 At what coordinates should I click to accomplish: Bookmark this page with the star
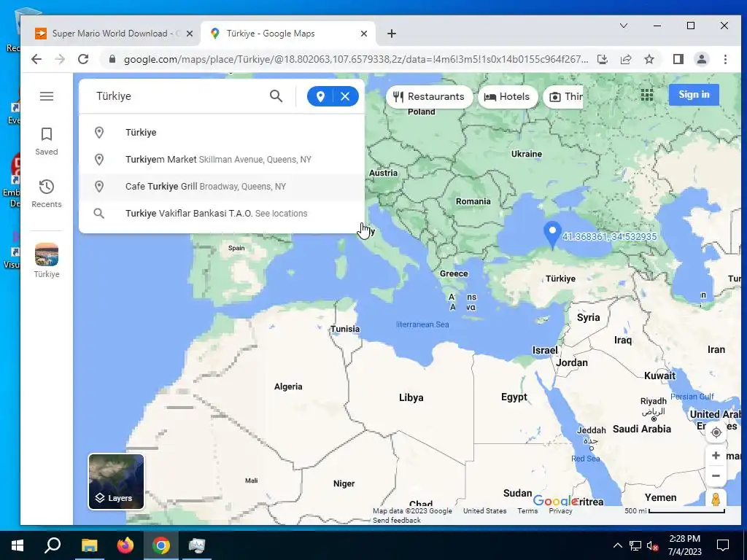tap(649, 59)
